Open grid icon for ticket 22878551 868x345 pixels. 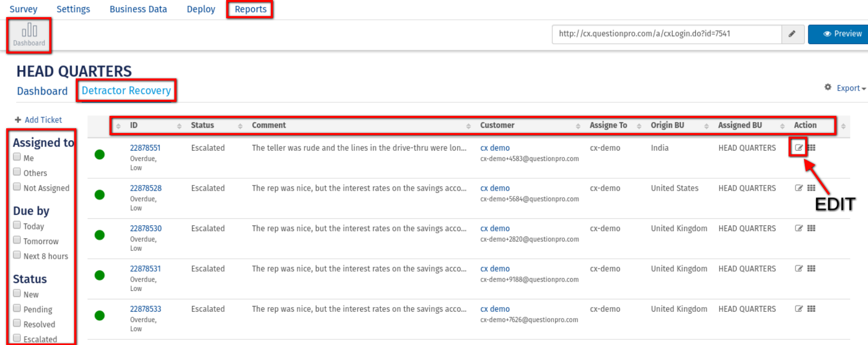811,148
